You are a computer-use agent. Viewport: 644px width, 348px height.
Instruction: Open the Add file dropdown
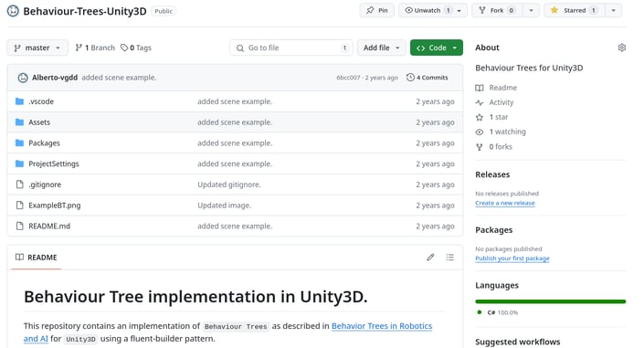tap(381, 47)
